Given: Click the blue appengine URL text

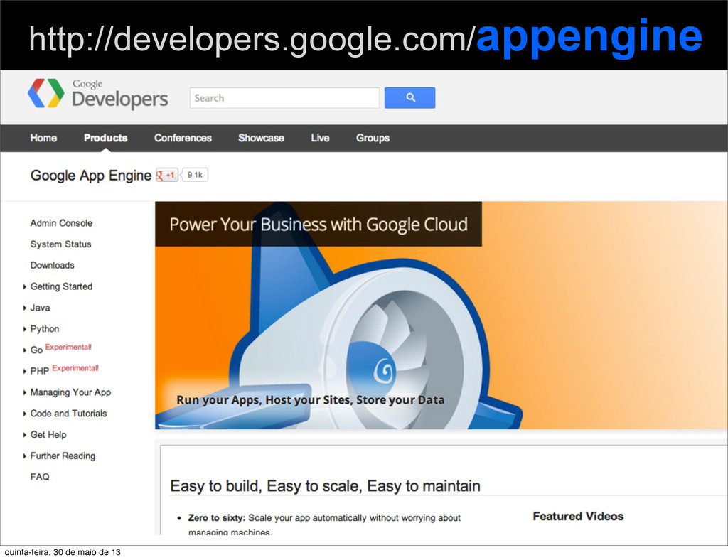Looking at the screenshot, I should pos(589,38).
